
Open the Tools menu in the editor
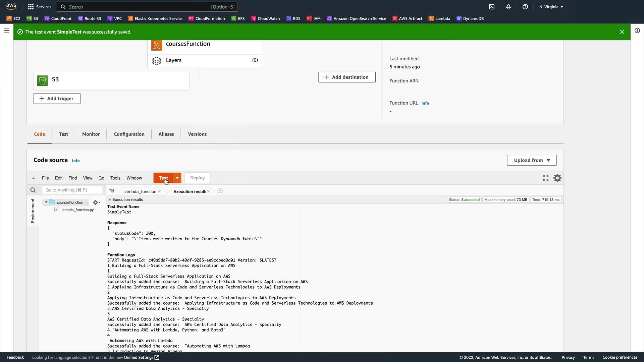coord(115,178)
